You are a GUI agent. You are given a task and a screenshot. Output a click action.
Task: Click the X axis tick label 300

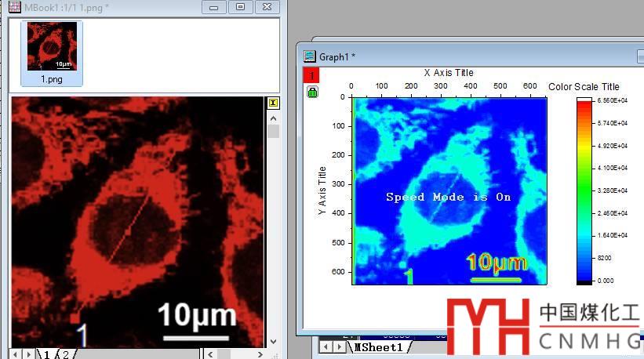440,85
